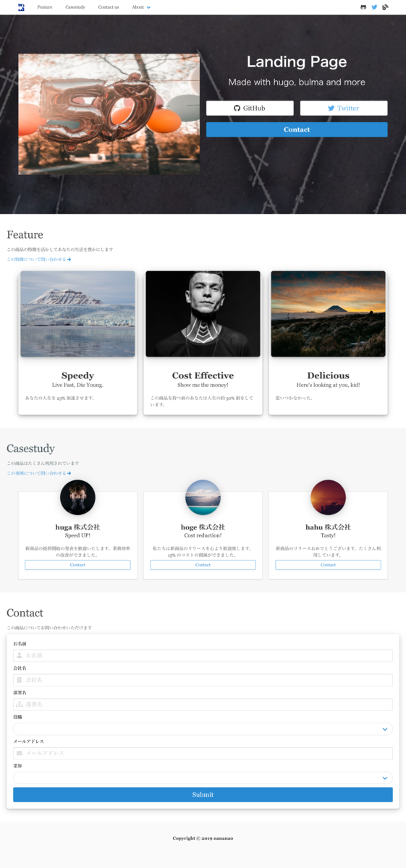
Task: Open the 業界 dropdown select
Action: pyautogui.click(x=203, y=778)
